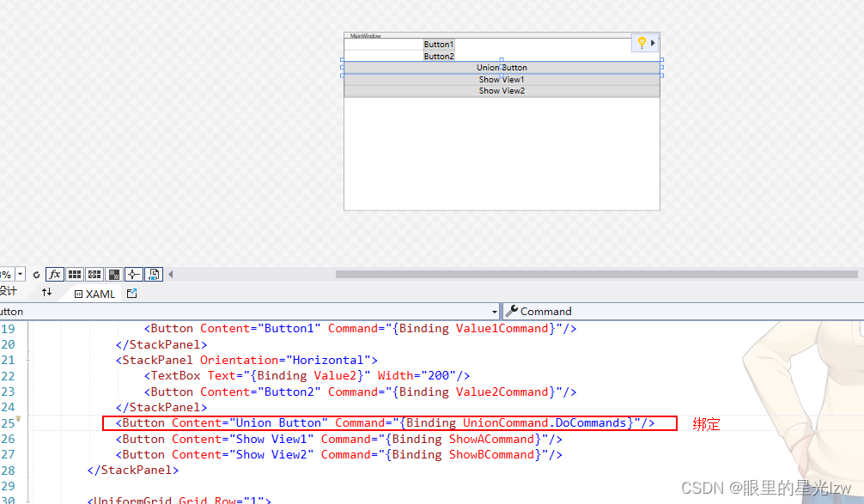Switch to the XAML tab
This screenshot has height=504, width=864.
click(x=94, y=295)
